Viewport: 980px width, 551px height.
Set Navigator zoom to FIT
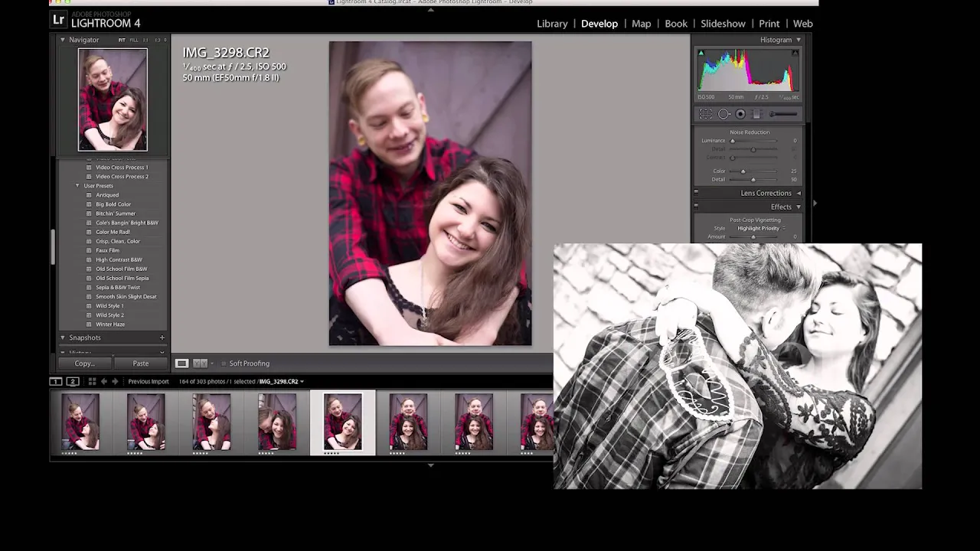[122, 40]
